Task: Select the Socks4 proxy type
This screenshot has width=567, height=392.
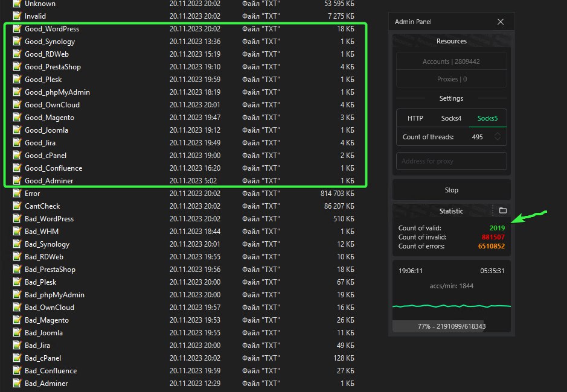Action: [x=451, y=118]
